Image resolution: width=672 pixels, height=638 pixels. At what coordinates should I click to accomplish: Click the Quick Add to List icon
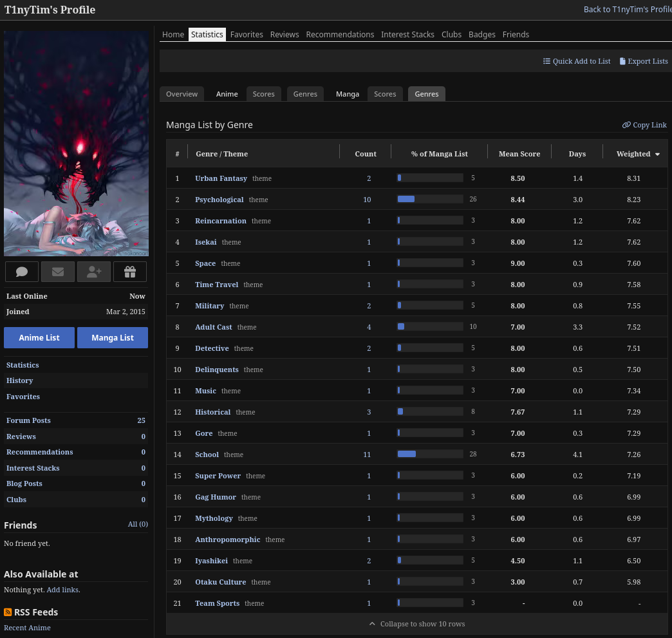click(x=546, y=61)
